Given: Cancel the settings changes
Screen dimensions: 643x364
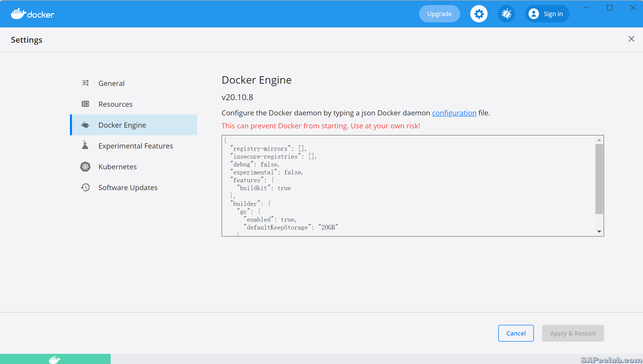Looking at the screenshot, I should (x=516, y=333).
